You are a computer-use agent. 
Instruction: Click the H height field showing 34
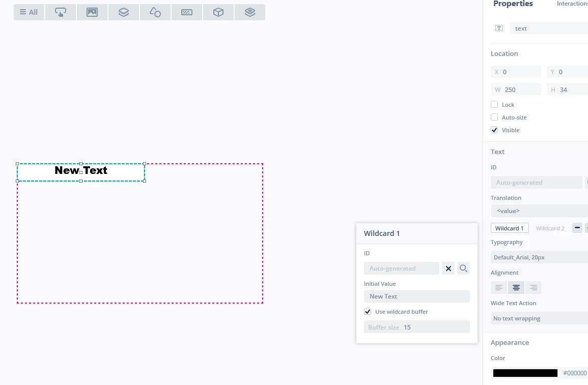(x=567, y=90)
